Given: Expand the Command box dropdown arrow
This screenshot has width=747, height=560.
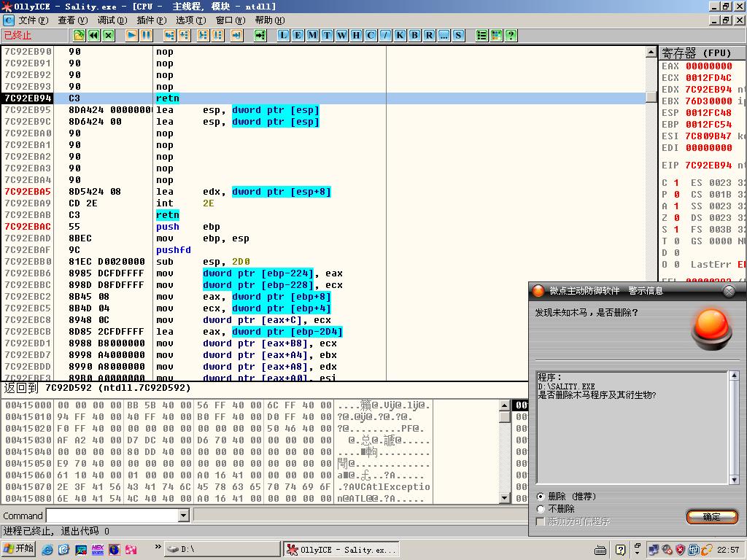Looking at the screenshot, I should [x=184, y=516].
